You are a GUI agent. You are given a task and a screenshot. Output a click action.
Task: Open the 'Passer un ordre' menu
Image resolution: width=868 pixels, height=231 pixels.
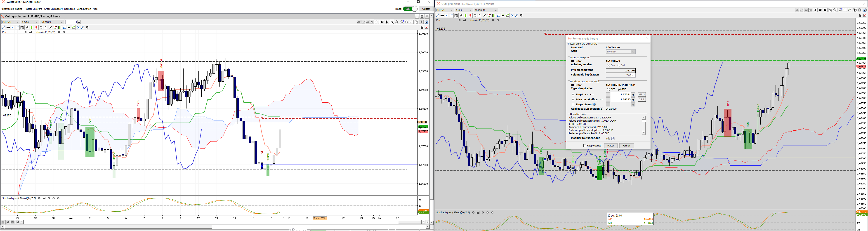[33, 9]
